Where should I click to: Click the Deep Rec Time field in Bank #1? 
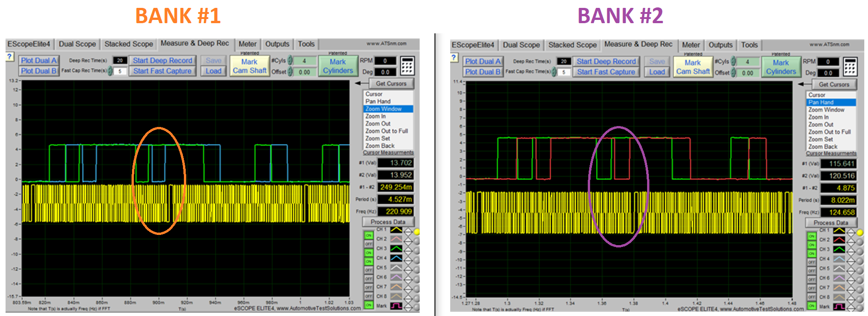point(120,60)
